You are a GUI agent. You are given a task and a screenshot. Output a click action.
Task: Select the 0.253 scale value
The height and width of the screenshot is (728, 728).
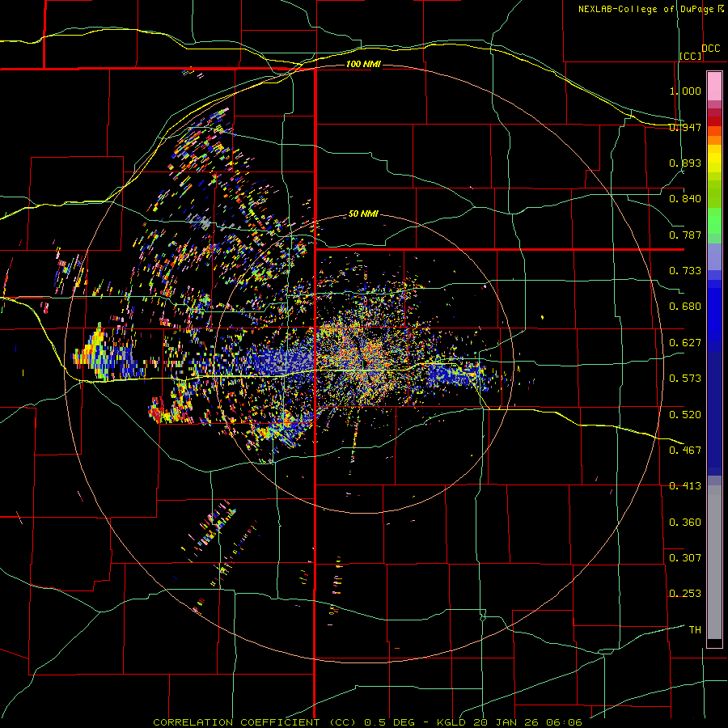[x=685, y=594]
